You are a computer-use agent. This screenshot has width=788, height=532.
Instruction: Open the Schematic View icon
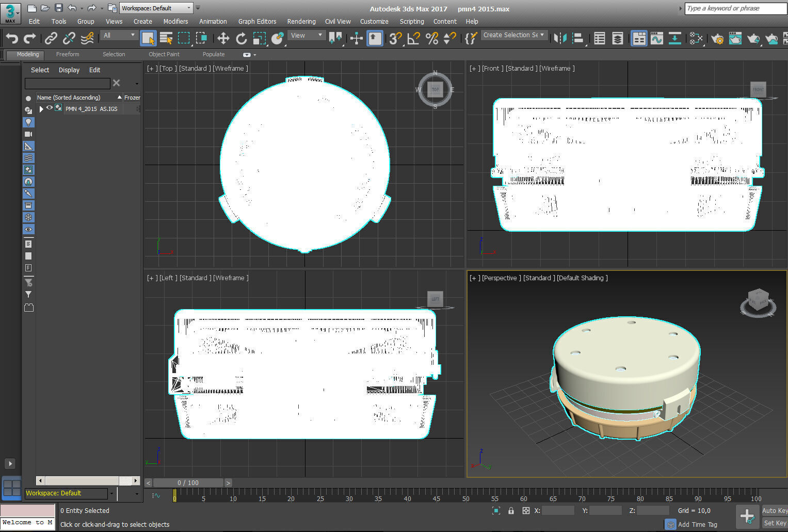pyautogui.click(x=674, y=38)
